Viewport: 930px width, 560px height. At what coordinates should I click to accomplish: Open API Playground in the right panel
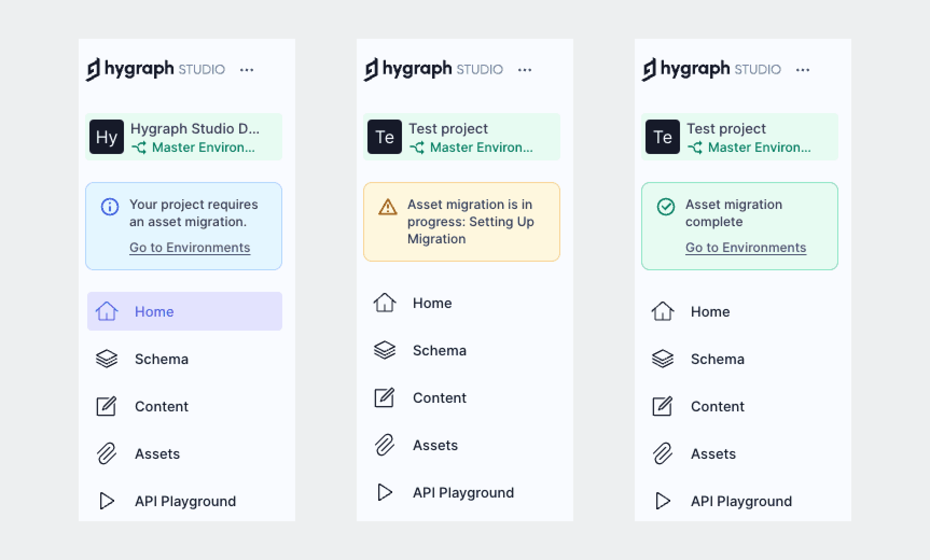741,501
